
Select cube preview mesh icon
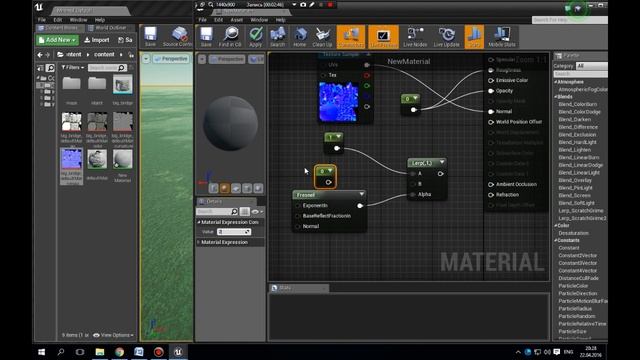pyautogui.click(x=247, y=188)
